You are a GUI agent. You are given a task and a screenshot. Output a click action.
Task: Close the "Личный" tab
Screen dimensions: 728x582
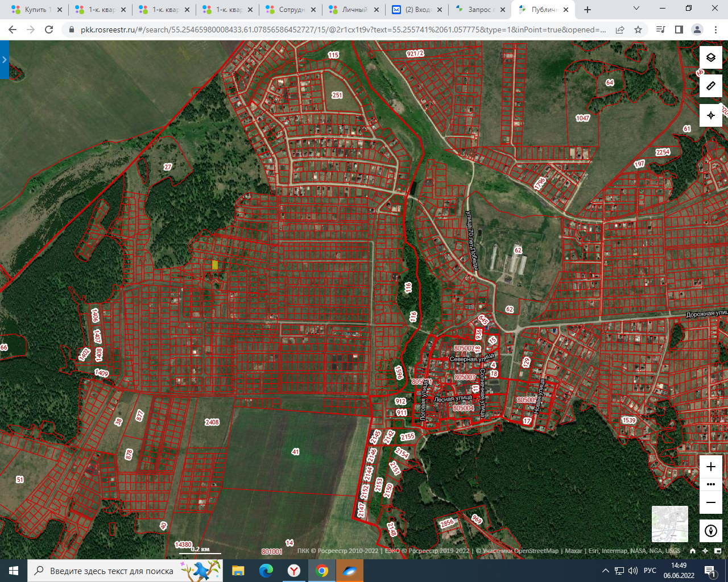(377, 10)
